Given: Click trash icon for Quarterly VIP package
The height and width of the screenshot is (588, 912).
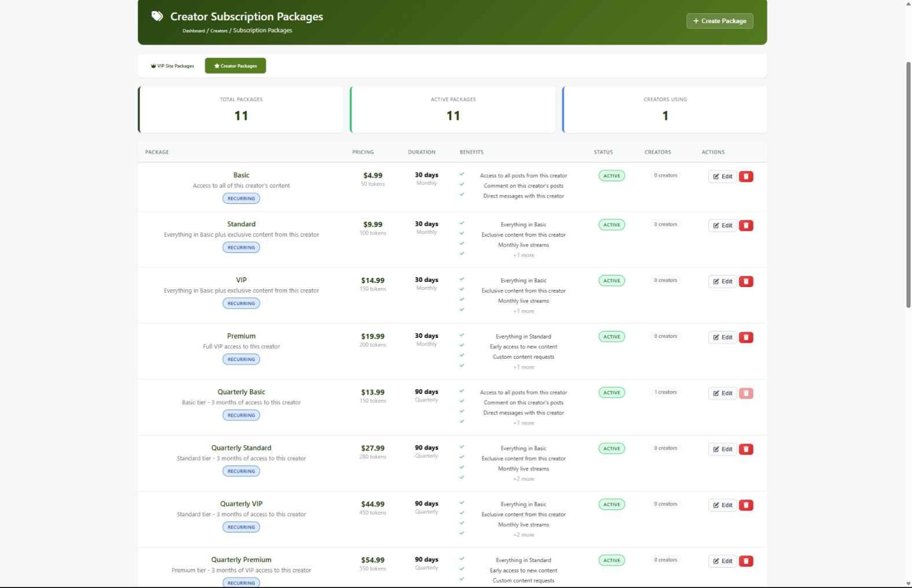Looking at the screenshot, I should tap(746, 505).
